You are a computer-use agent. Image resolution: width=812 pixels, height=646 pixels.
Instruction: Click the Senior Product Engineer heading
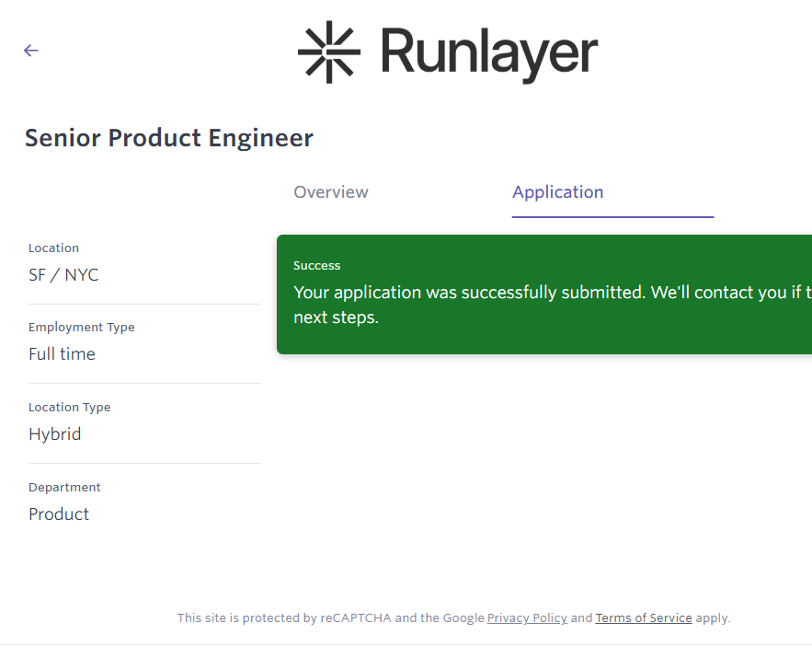click(169, 138)
